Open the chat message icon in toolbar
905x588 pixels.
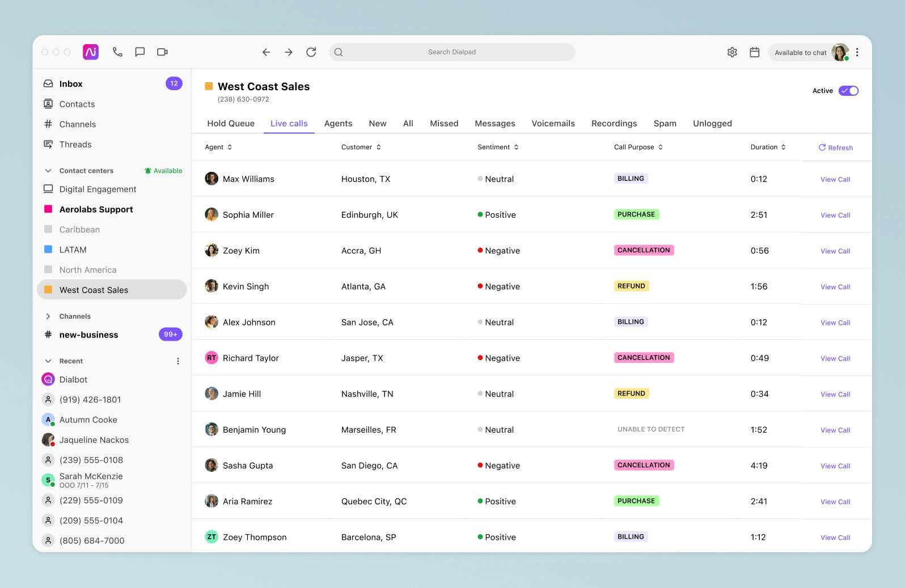(139, 52)
